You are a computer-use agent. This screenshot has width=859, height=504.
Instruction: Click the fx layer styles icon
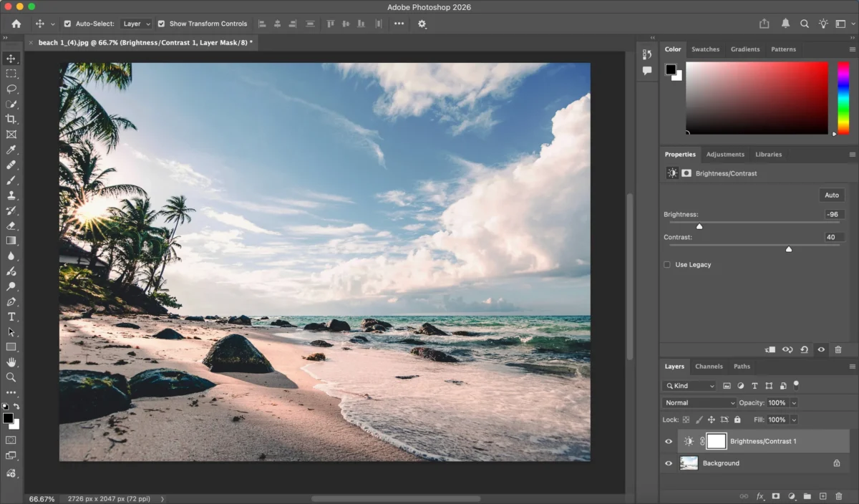[759, 495]
